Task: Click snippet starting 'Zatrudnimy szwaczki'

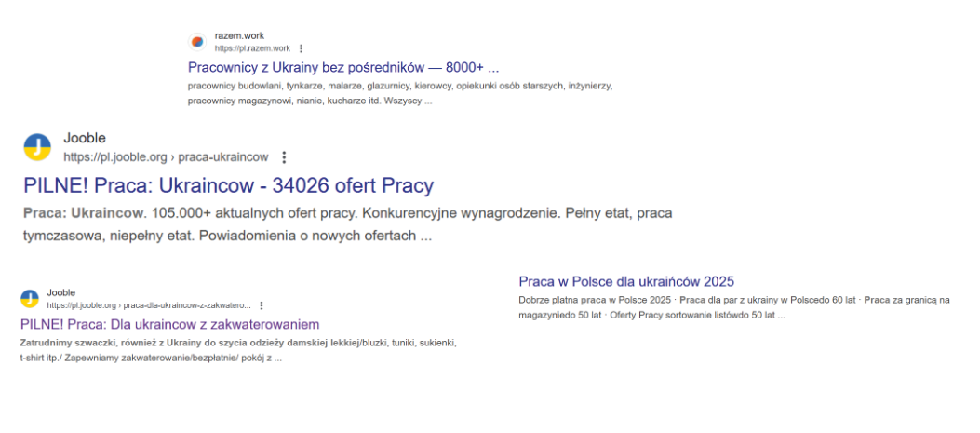Action: (239, 351)
